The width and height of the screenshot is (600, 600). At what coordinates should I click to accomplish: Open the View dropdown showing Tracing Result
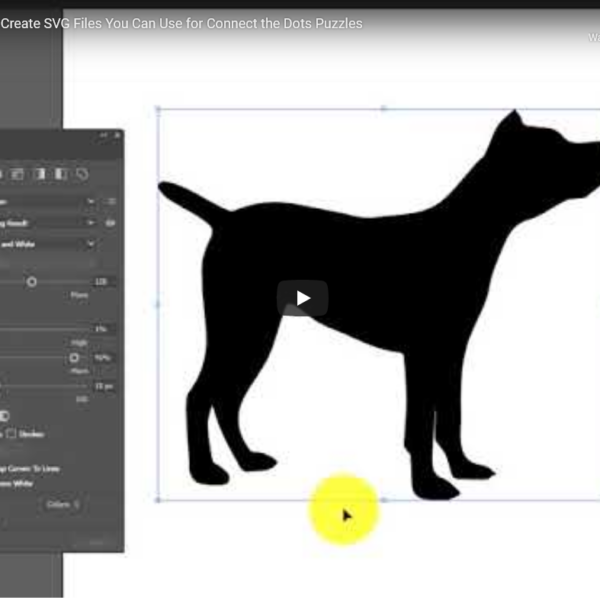tap(91, 222)
